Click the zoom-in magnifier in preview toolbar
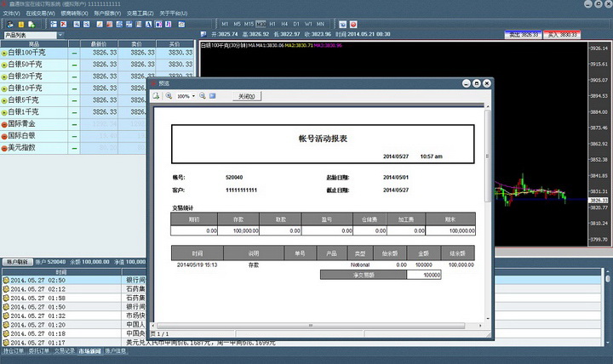Screen dimensions: 613x364 pos(169,96)
